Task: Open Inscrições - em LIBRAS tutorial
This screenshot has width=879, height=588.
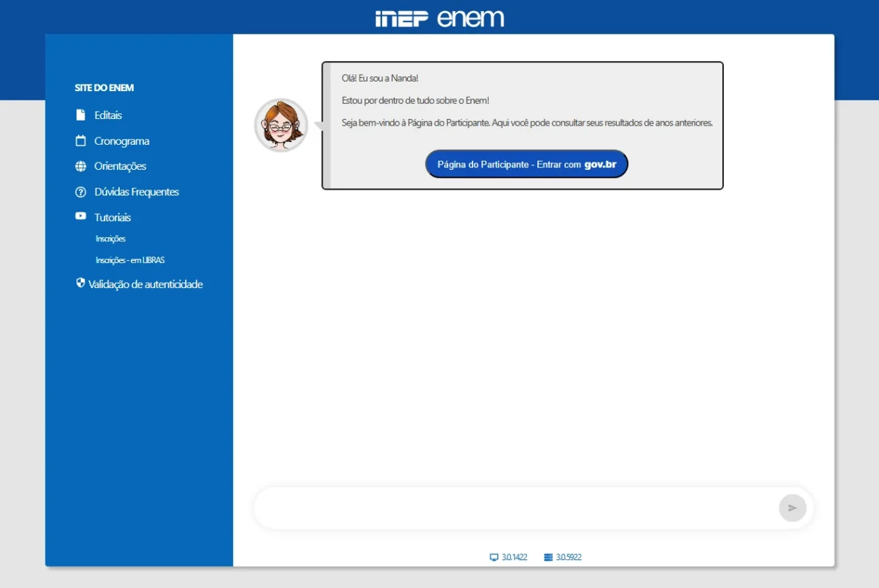Action: point(130,260)
